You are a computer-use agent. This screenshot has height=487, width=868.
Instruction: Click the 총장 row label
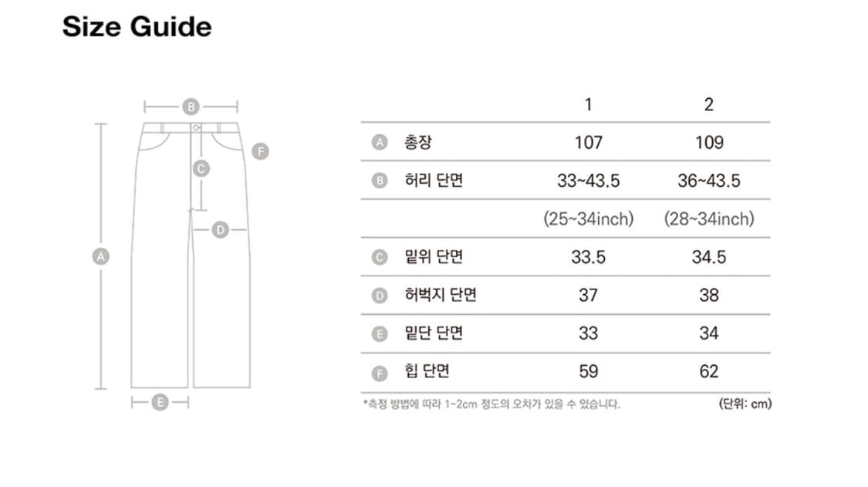pos(417,142)
